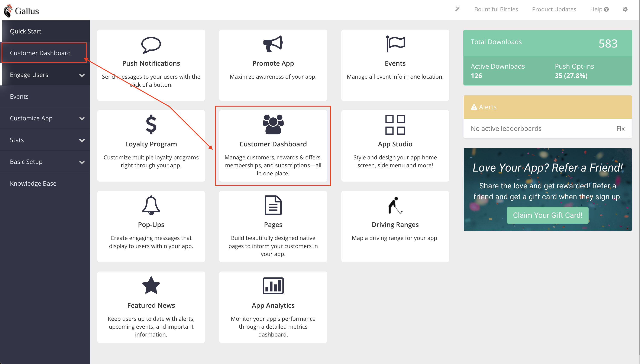Open Quick Start in the sidebar

26,31
